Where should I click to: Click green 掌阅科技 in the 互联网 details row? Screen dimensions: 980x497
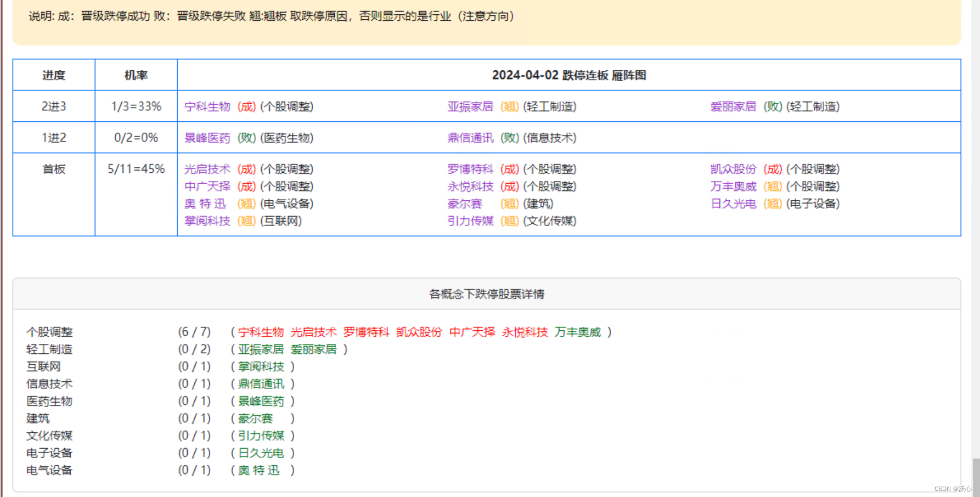(261, 366)
